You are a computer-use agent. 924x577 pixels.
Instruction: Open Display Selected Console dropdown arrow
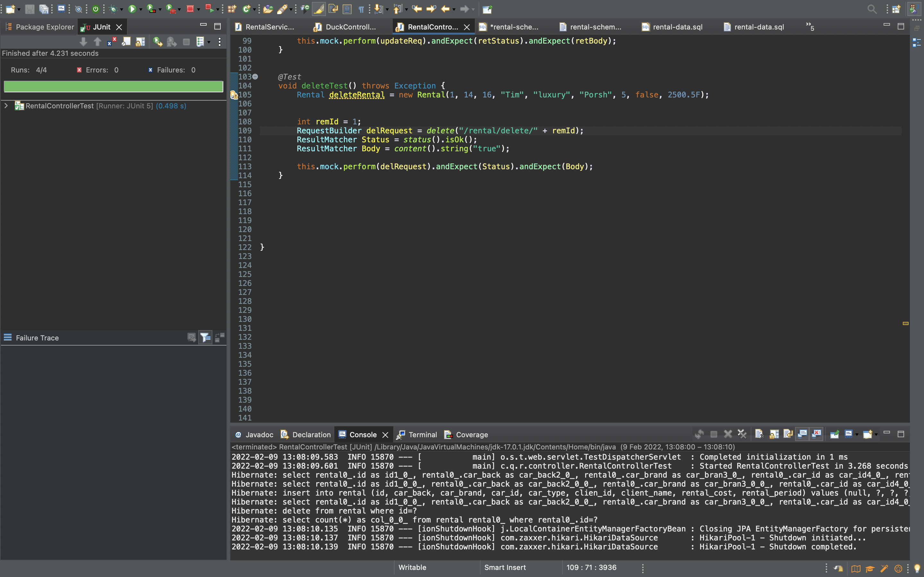point(857,435)
